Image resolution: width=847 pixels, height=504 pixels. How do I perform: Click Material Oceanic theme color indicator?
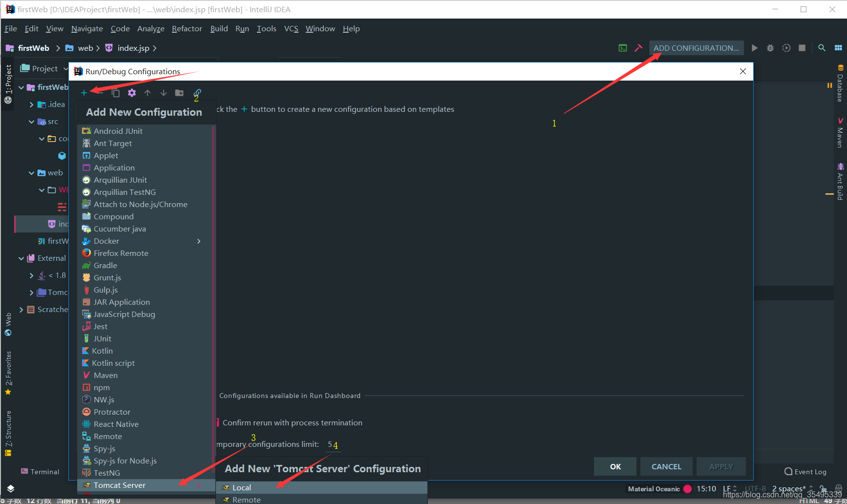pyautogui.click(x=688, y=488)
